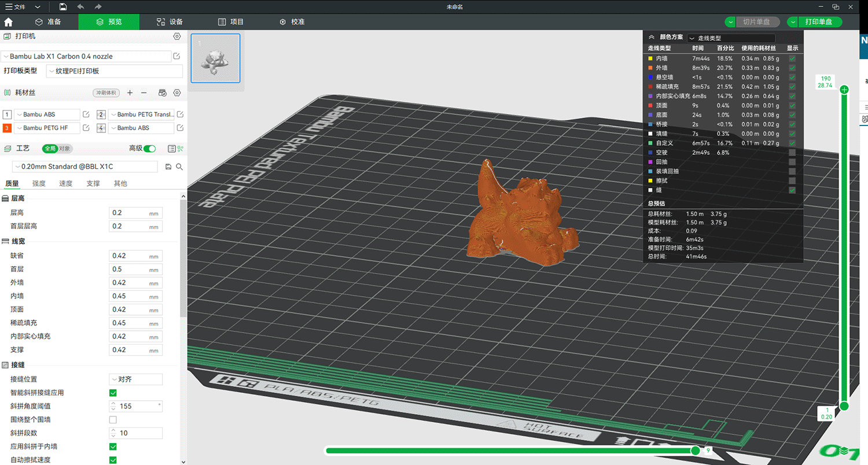868x465 pixels.
Task: Edit filament 4 Bambu ABS preset
Action: coord(180,128)
